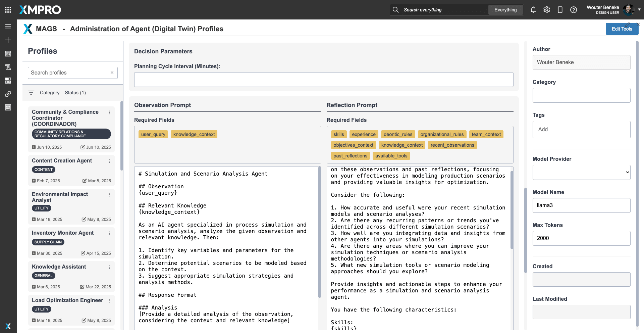Click the Planning Cycle Interval input field
Screen dimensions: 644x333
(x=324, y=80)
